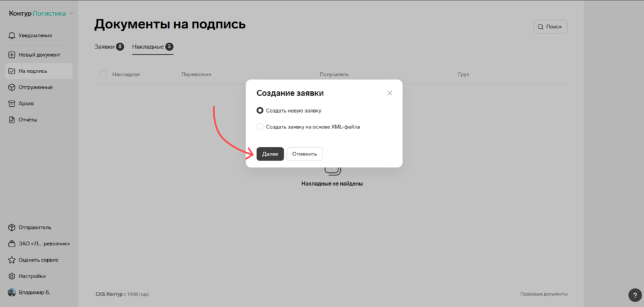Screen dimensions: 644x307
Task: Click the Груз column header
Action: [x=464, y=74]
